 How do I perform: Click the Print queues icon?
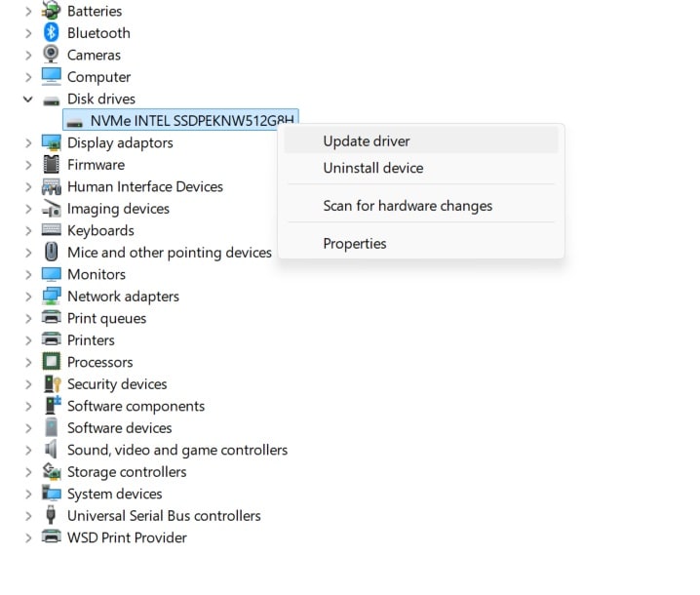[51, 317]
